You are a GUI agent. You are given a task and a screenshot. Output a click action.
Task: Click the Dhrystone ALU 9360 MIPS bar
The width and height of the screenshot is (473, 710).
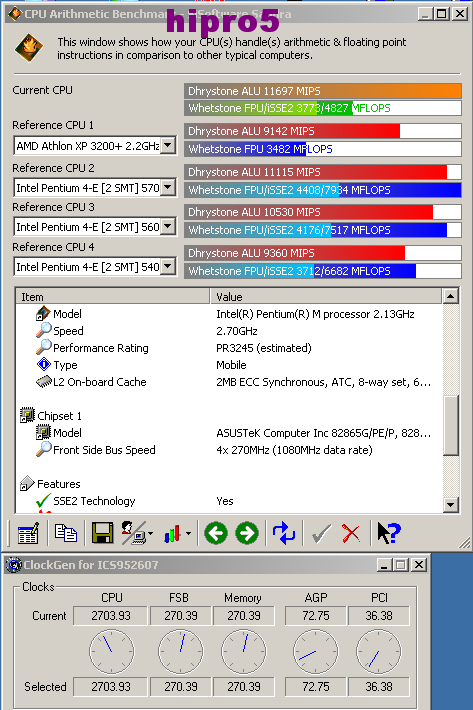point(323,253)
